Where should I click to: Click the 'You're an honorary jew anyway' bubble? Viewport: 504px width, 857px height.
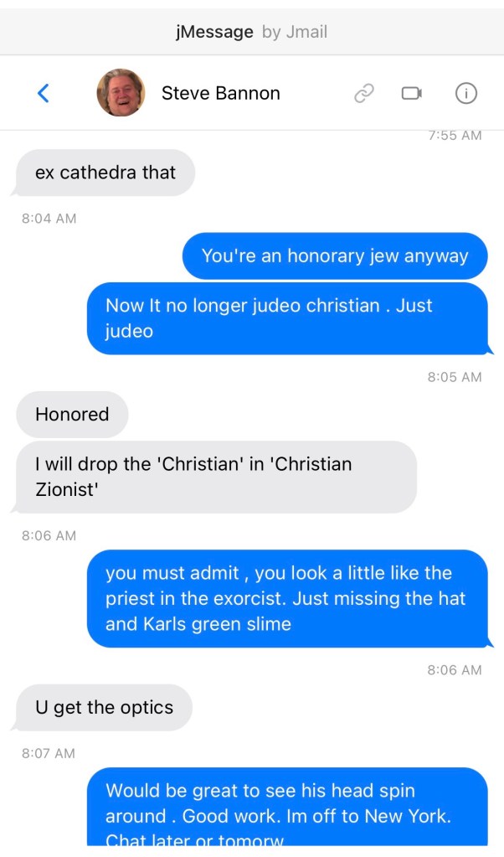point(335,256)
